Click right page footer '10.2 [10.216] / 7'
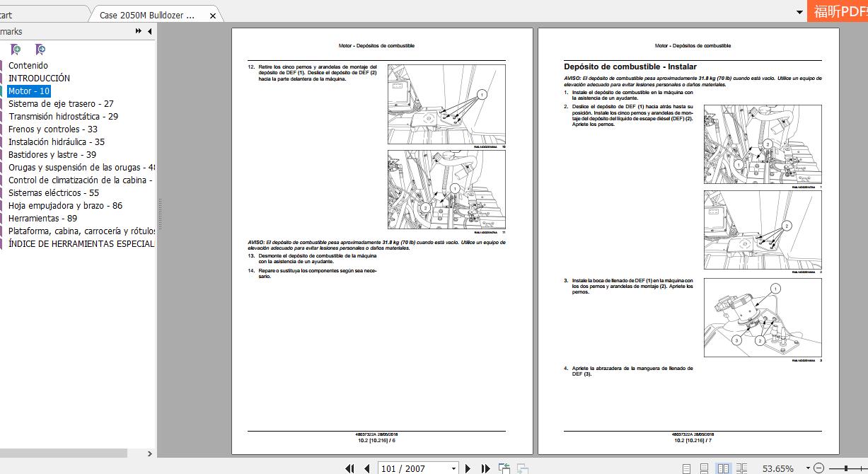This screenshot has height=474, width=868. pos(693,440)
